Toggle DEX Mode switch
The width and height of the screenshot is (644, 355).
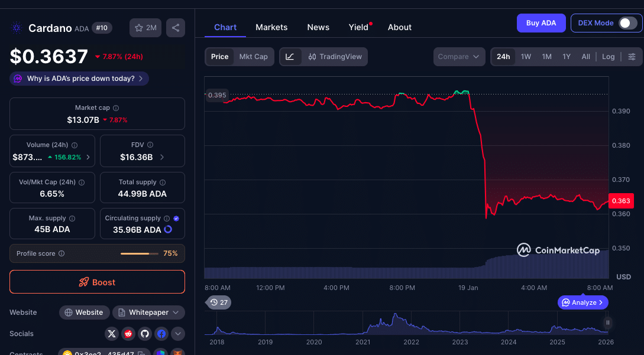coord(624,23)
